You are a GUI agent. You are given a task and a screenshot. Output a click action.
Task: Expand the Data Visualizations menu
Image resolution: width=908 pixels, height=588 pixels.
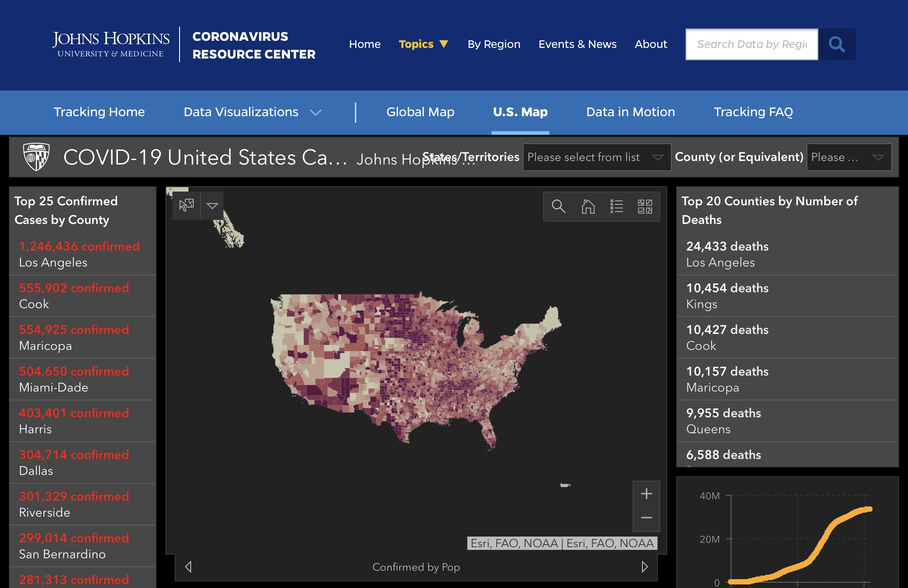pyautogui.click(x=252, y=112)
